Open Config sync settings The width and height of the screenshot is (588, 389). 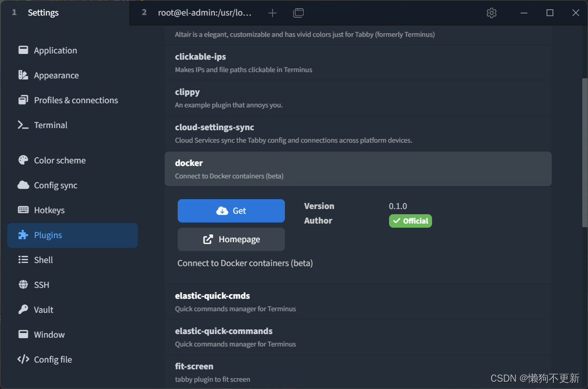pyautogui.click(x=73, y=185)
